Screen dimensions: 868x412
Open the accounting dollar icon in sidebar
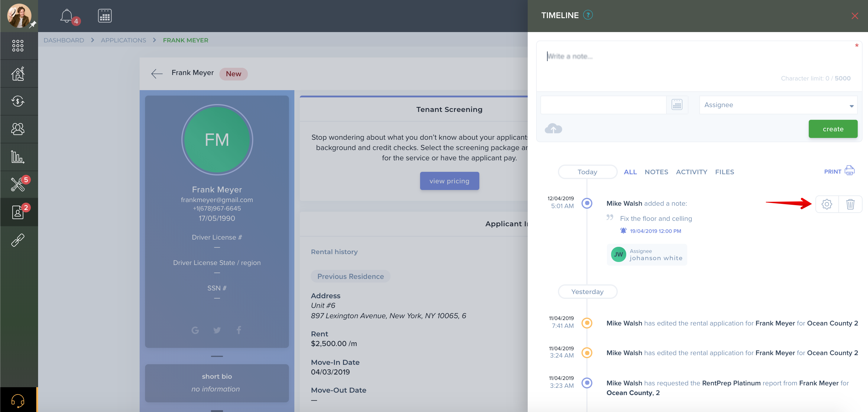pos(18,101)
